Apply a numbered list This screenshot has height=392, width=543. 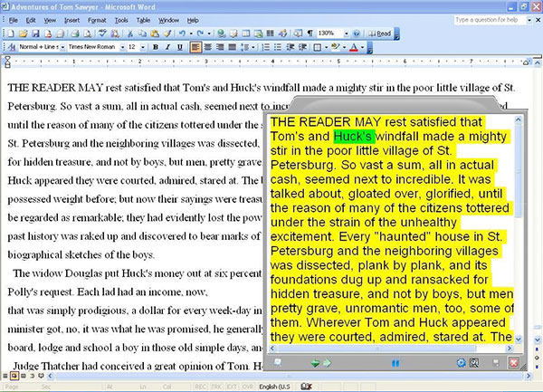click(265, 47)
